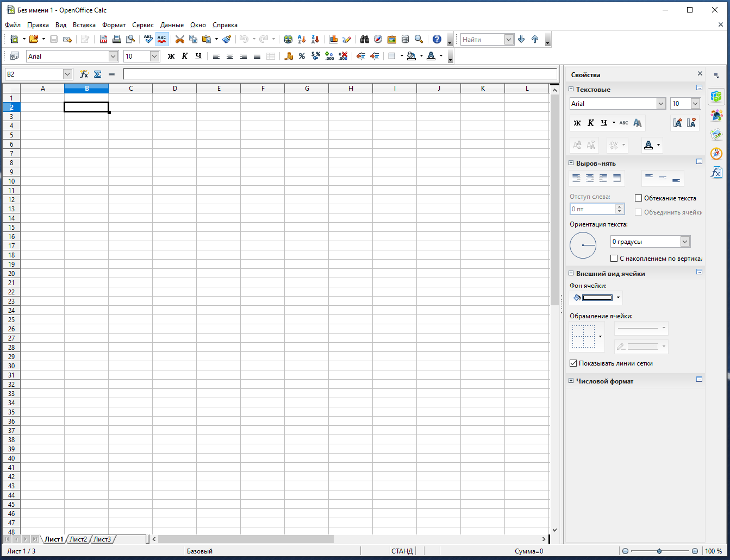Select column D header

click(x=174, y=89)
